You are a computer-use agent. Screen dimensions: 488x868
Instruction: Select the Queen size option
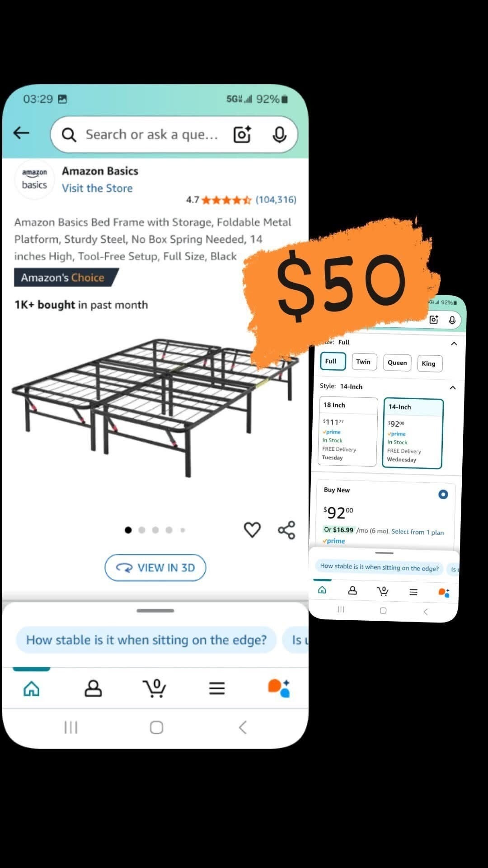coord(397,363)
